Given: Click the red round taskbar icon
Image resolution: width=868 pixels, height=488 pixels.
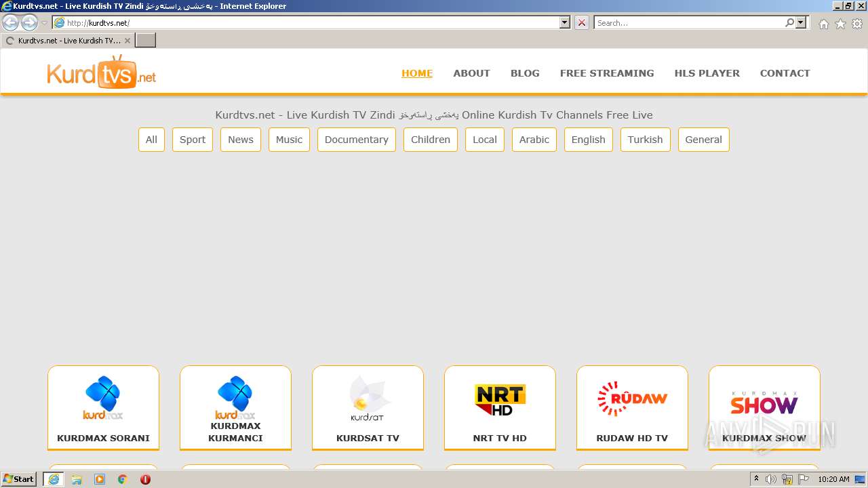Looking at the screenshot, I should (x=145, y=479).
